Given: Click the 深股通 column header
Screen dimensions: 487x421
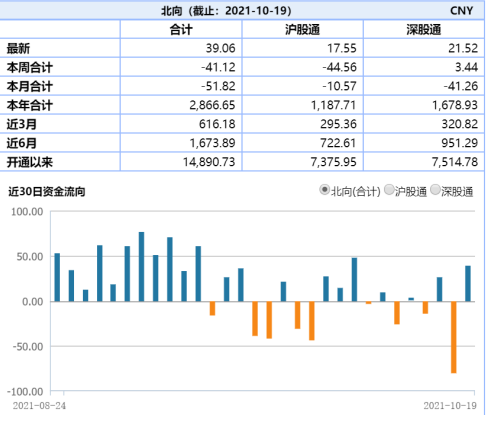Looking at the screenshot, I should pos(424,30).
